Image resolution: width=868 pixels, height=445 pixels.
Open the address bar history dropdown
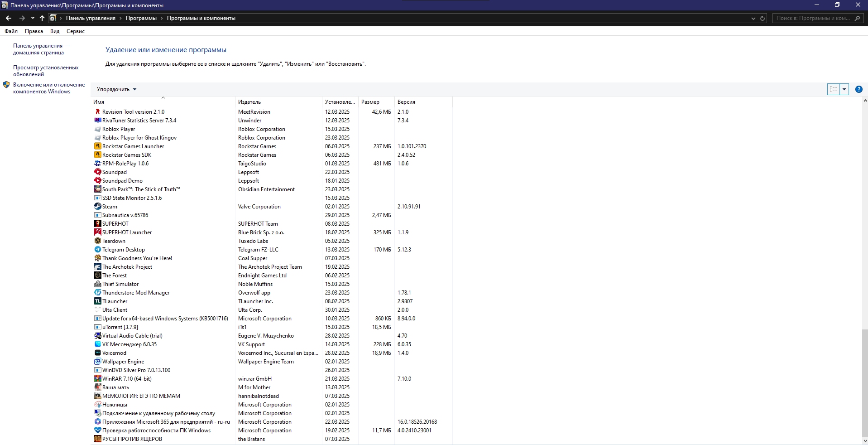pyautogui.click(x=753, y=18)
